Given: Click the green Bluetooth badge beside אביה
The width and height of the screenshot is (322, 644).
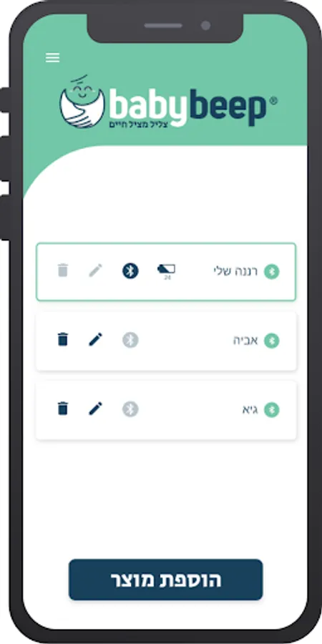Looking at the screenshot, I should [271, 341].
